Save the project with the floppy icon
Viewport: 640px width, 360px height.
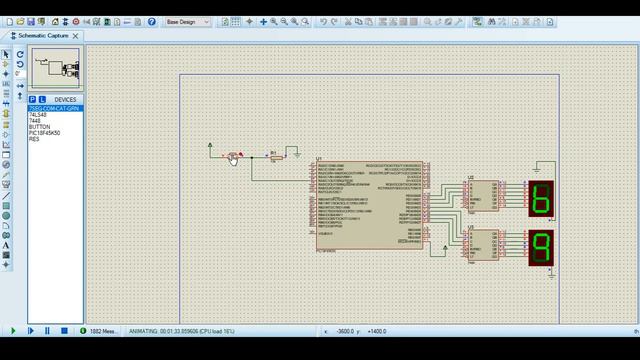click(31, 22)
